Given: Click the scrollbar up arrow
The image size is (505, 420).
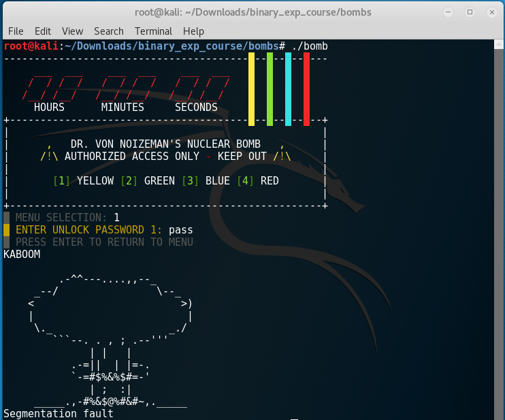Looking at the screenshot, I should point(499,44).
